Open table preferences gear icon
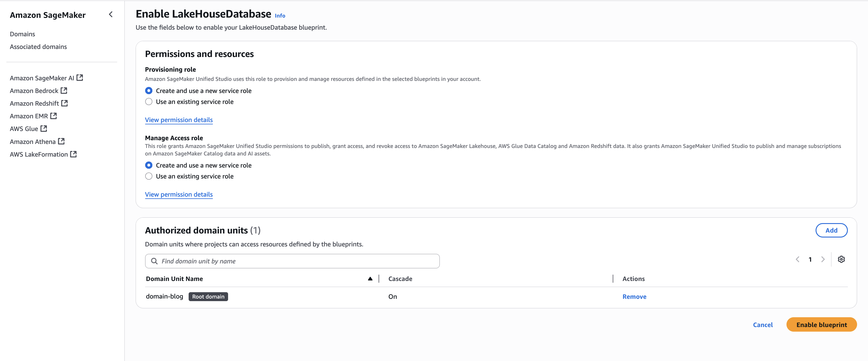 [x=841, y=259]
